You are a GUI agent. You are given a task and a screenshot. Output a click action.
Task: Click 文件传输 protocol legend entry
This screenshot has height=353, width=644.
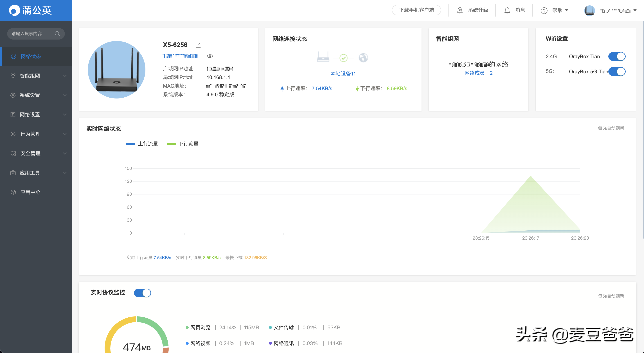305,327
